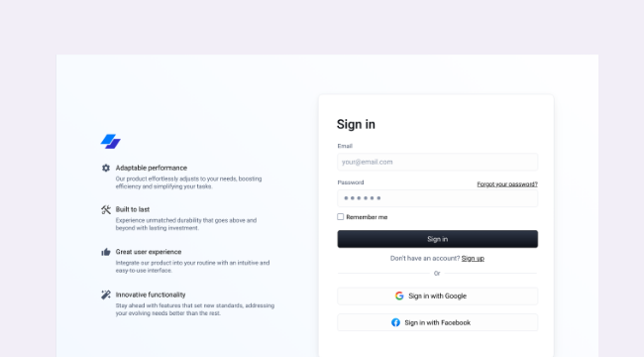
Task: Click the Adaptable performance heading
Action: pyautogui.click(x=152, y=168)
